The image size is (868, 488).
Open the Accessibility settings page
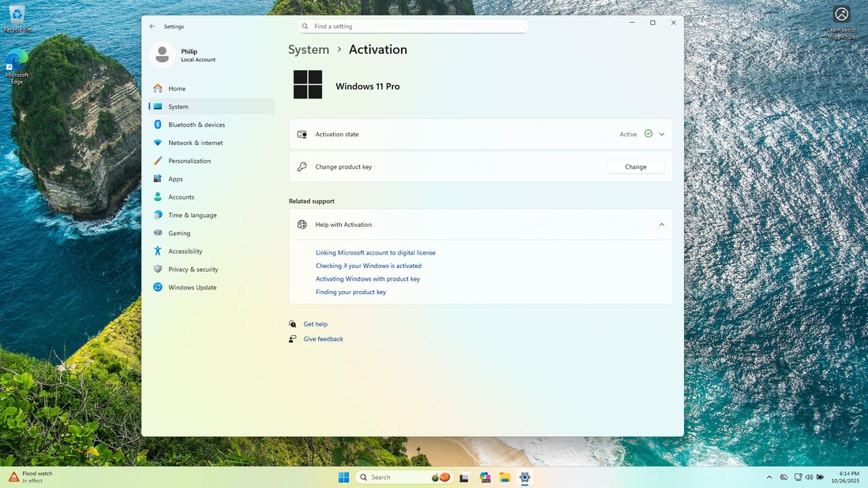pyautogui.click(x=185, y=251)
